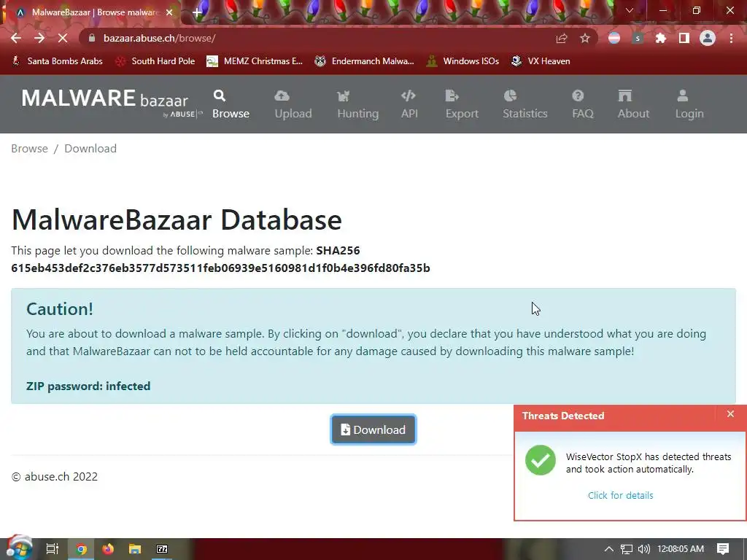Open the tab search dropdown chevron
Image resolution: width=747 pixels, height=560 pixels.
pos(630,10)
